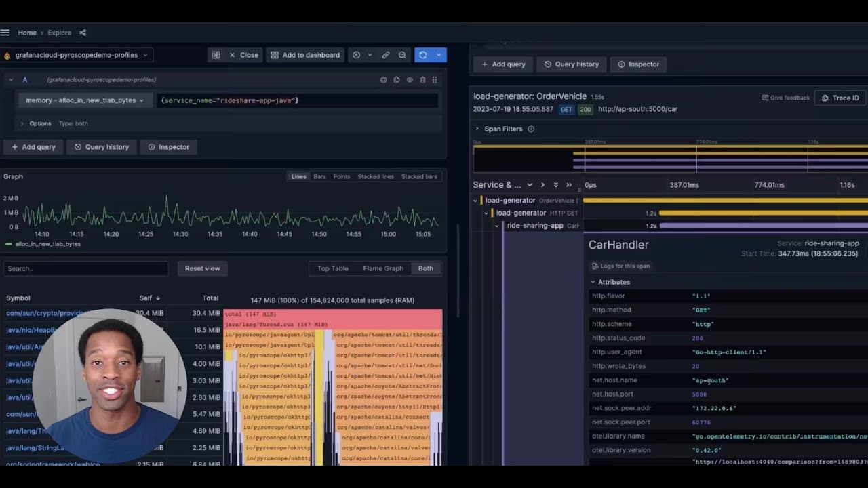
Task: Click the trace minimap overview timeline
Action: point(670,159)
